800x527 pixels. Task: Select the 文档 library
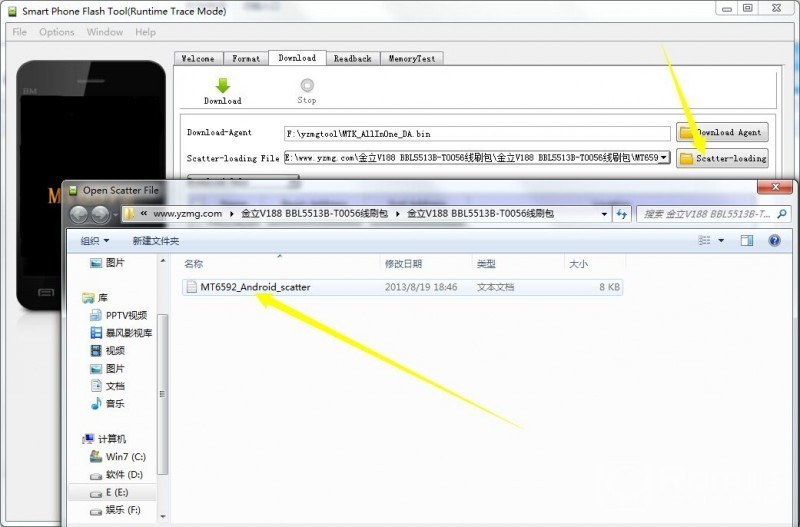coord(107,386)
